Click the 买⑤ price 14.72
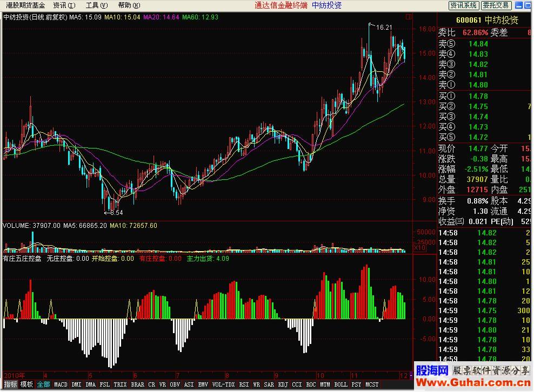 pos(478,137)
